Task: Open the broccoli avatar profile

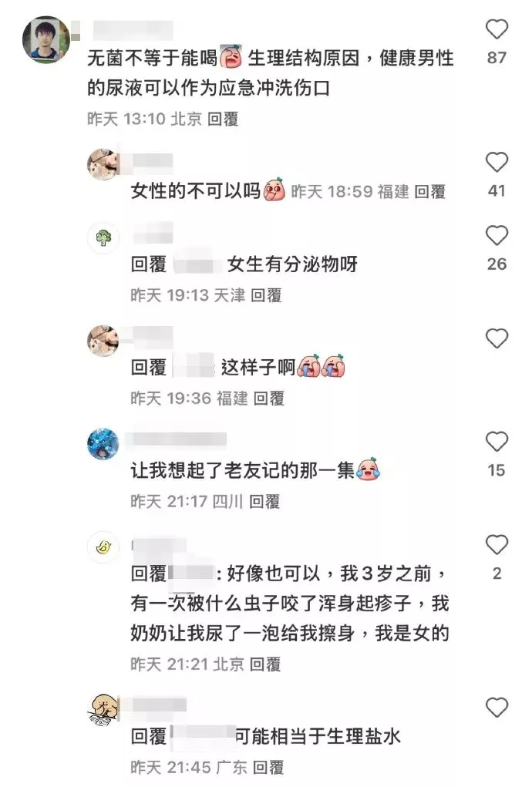Action: (103, 238)
